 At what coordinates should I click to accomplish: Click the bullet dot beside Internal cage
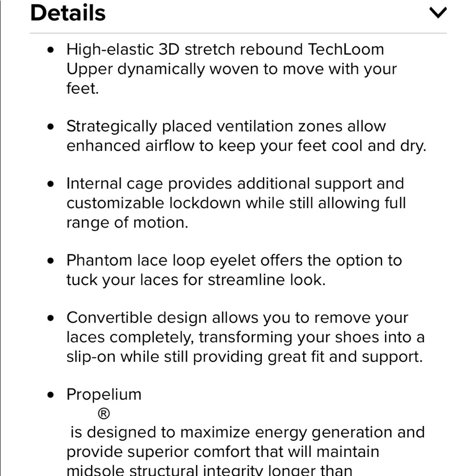tap(51, 184)
